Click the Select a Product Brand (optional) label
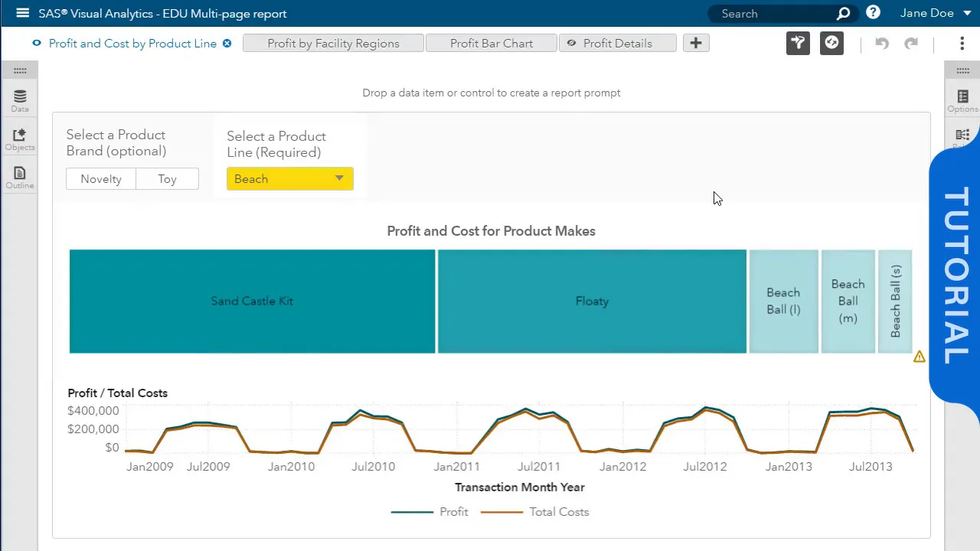980x551 pixels. click(116, 143)
